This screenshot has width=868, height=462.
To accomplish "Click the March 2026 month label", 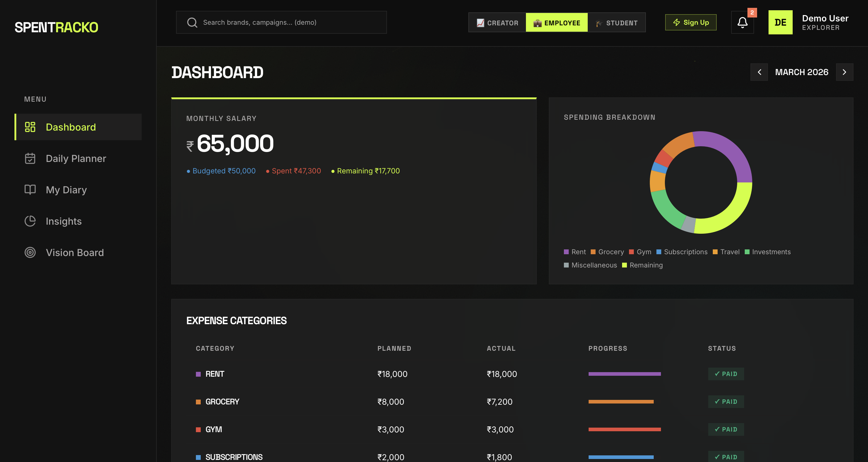I will click(802, 72).
